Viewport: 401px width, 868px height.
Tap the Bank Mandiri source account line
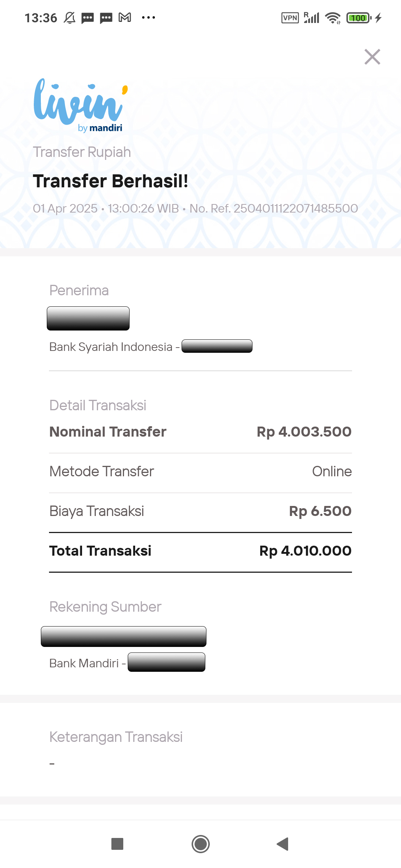tap(127, 663)
